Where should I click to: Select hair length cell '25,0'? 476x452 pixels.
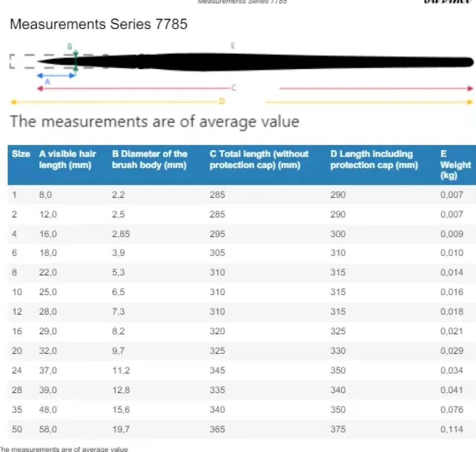pyautogui.click(x=48, y=292)
